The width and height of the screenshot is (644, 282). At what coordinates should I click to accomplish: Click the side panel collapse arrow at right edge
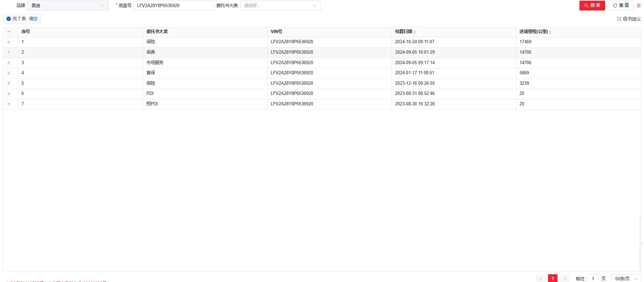642,243
